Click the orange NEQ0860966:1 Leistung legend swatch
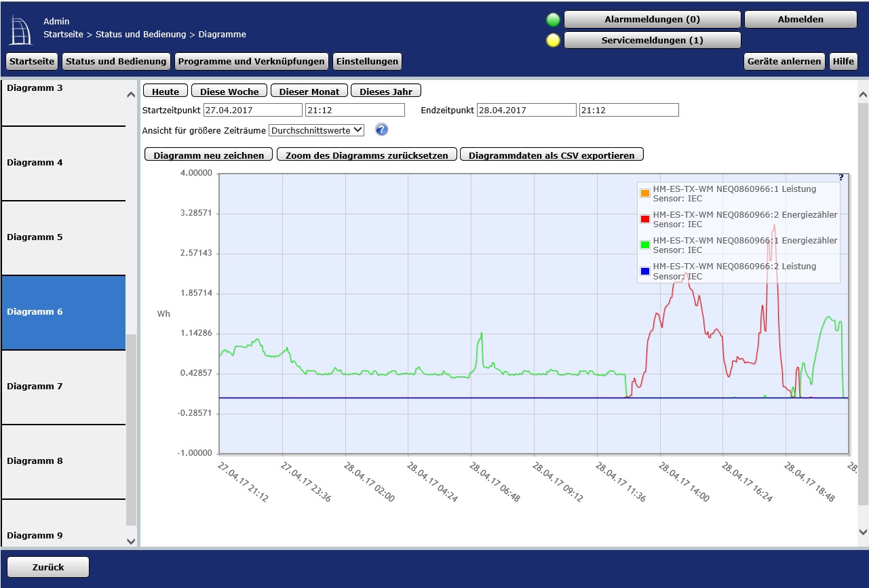This screenshot has width=869, height=588. pos(645,193)
